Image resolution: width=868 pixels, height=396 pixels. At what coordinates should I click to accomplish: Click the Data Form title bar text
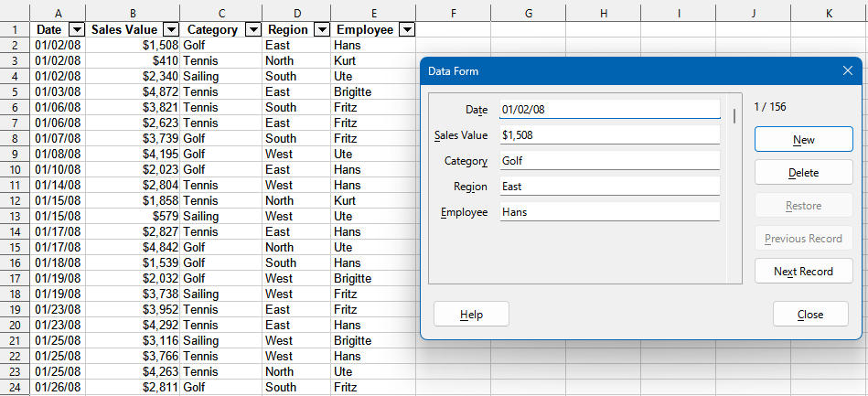coord(453,71)
